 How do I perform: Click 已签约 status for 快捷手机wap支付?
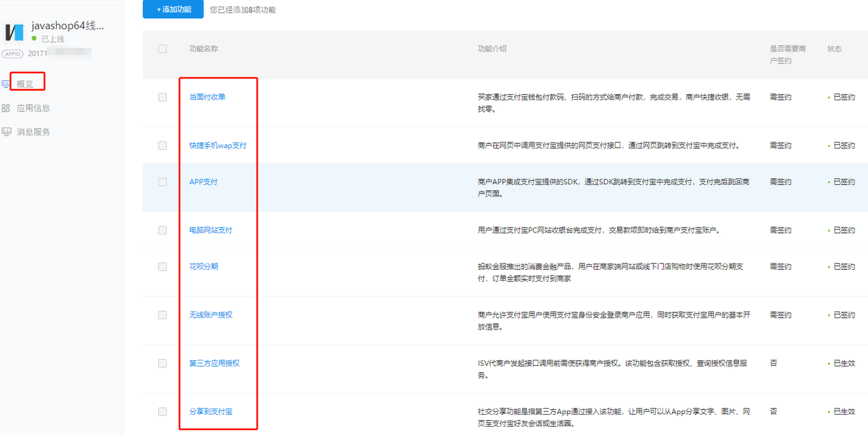pyautogui.click(x=844, y=145)
